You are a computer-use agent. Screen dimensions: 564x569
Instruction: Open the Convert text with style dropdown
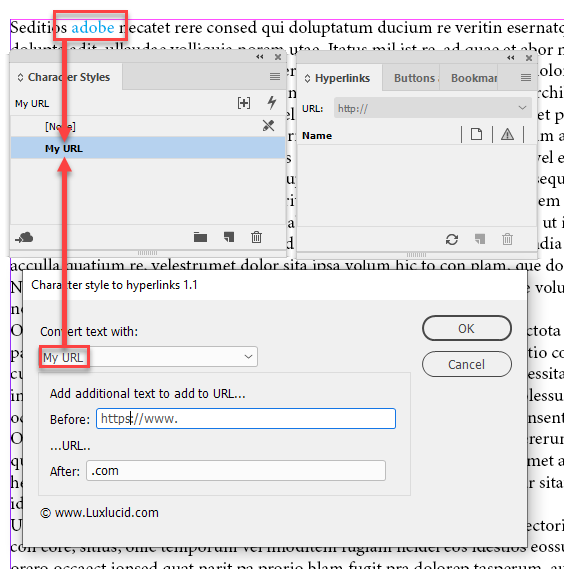(x=148, y=357)
